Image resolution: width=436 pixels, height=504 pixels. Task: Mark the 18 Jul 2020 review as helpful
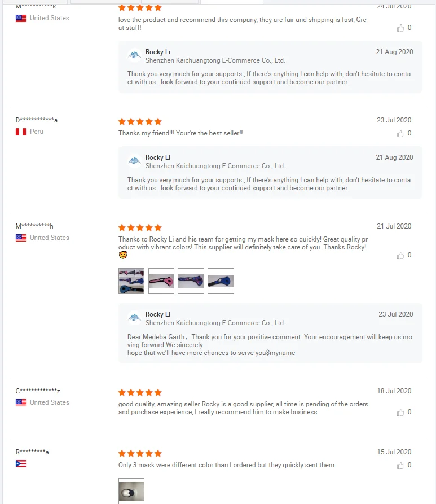click(x=400, y=412)
